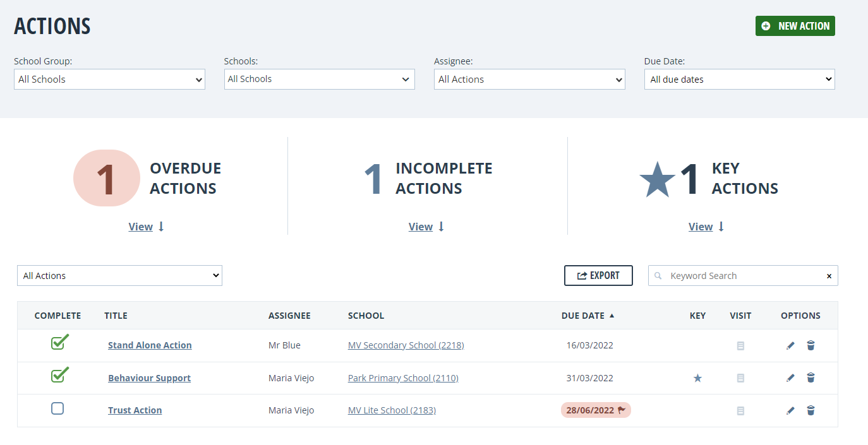Mark Trust Action as complete
The width and height of the screenshot is (868, 445).
(57, 408)
